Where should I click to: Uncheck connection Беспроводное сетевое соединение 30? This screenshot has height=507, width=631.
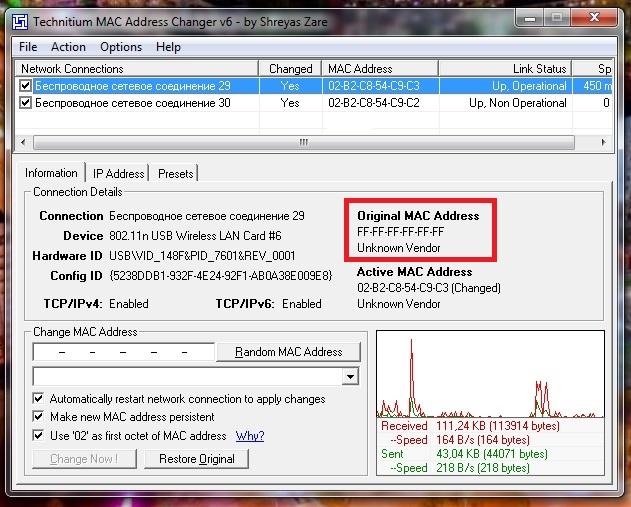[25, 103]
